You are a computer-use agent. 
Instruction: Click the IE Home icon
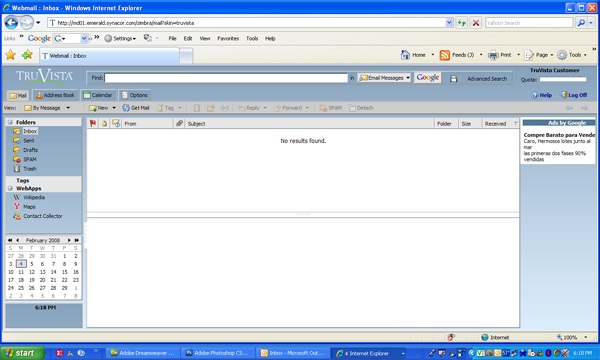pyautogui.click(x=405, y=55)
